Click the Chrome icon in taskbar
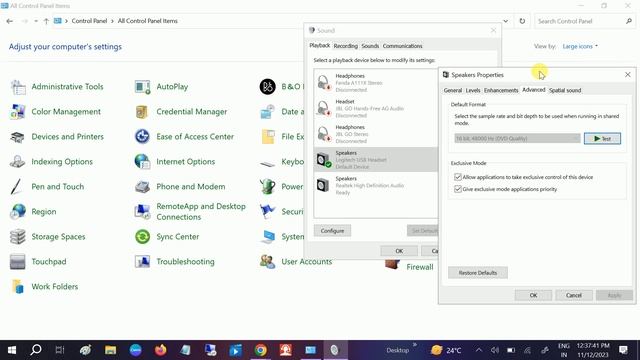This screenshot has height=360, width=640. (260, 350)
